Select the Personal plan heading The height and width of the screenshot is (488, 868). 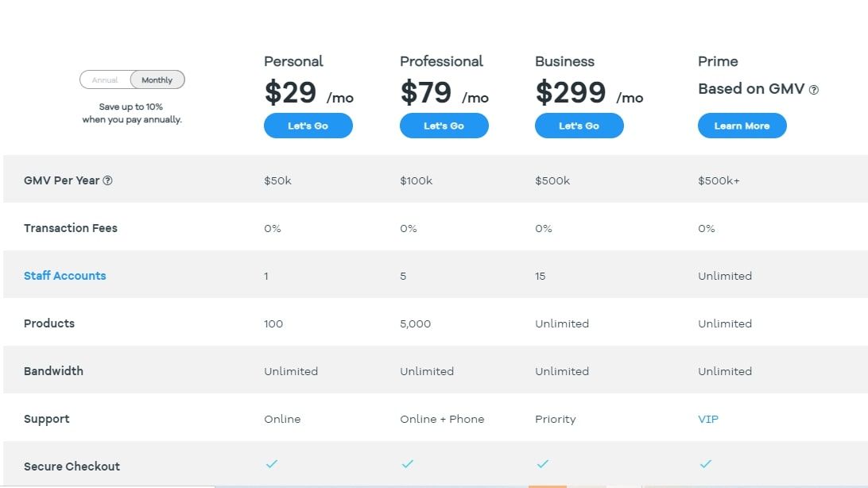tap(293, 61)
